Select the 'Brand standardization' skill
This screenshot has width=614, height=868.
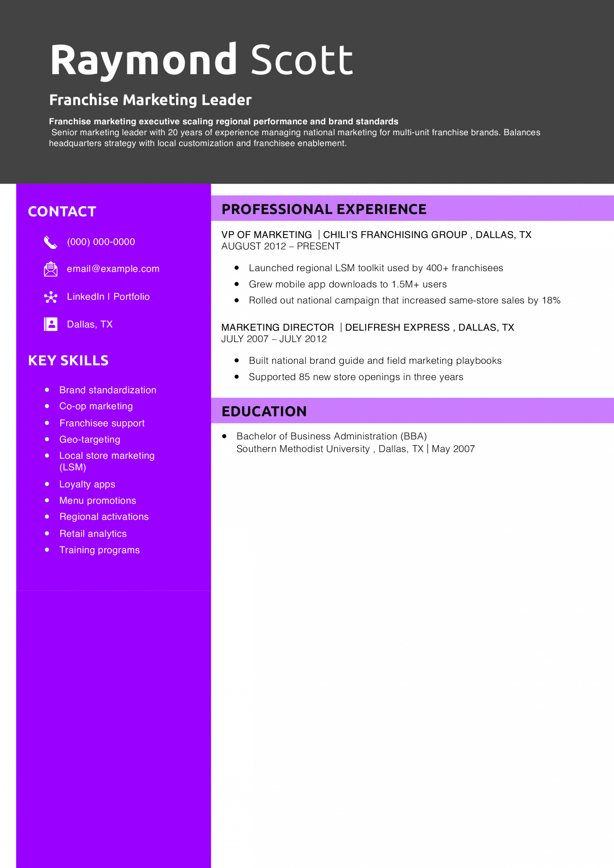point(108,390)
